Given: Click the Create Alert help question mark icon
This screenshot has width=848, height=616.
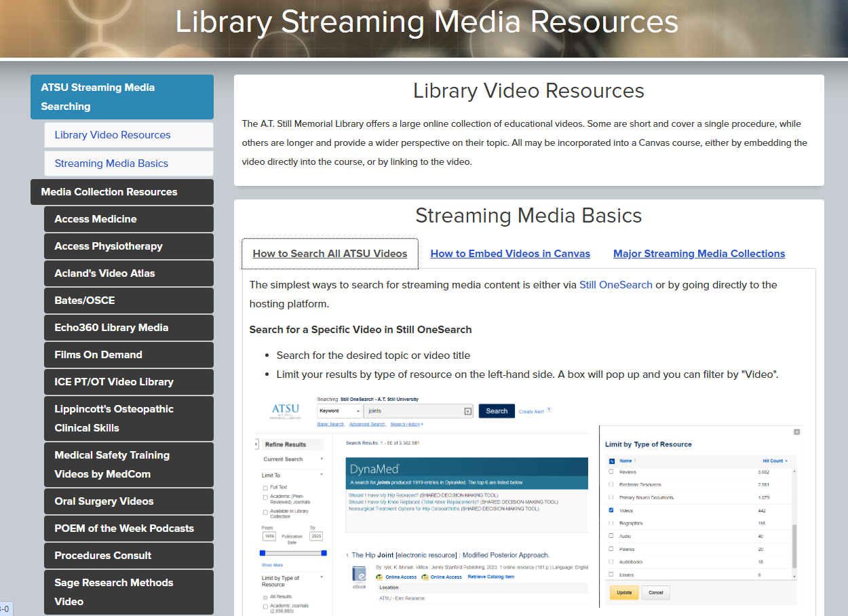Looking at the screenshot, I should click(549, 410).
